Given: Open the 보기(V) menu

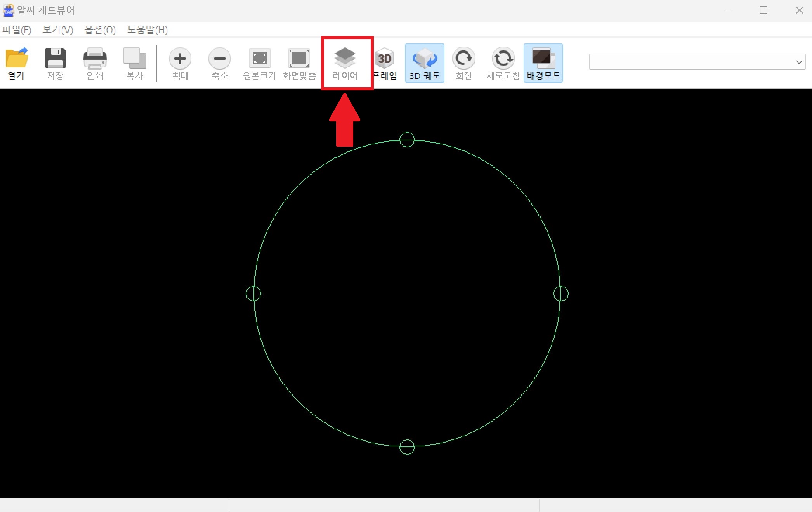Looking at the screenshot, I should (57, 30).
